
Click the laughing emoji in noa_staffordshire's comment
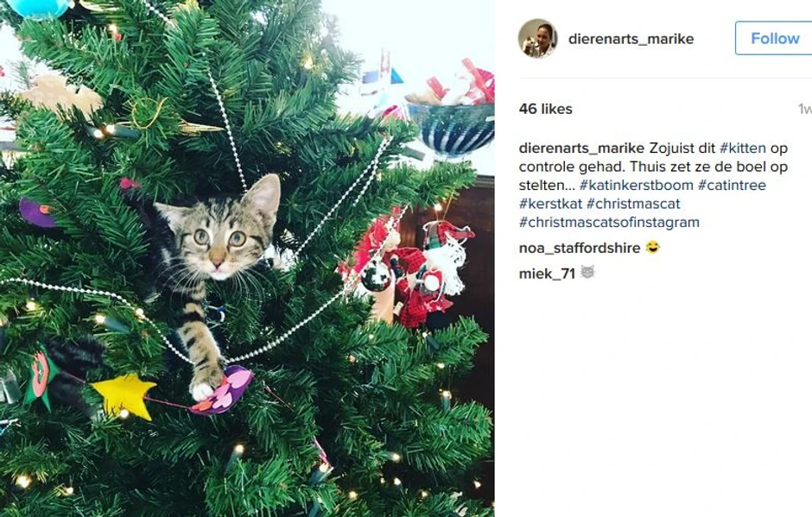coord(652,248)
